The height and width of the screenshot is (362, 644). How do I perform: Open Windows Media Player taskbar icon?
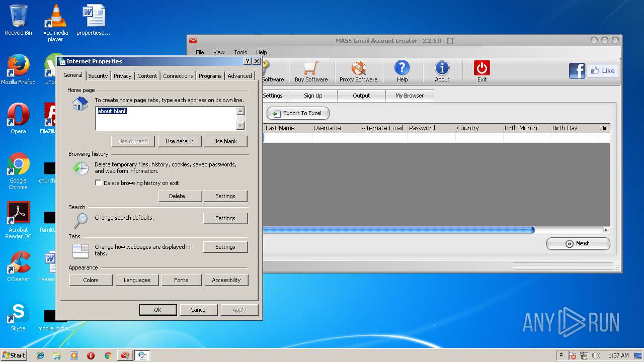pos(74,355)
